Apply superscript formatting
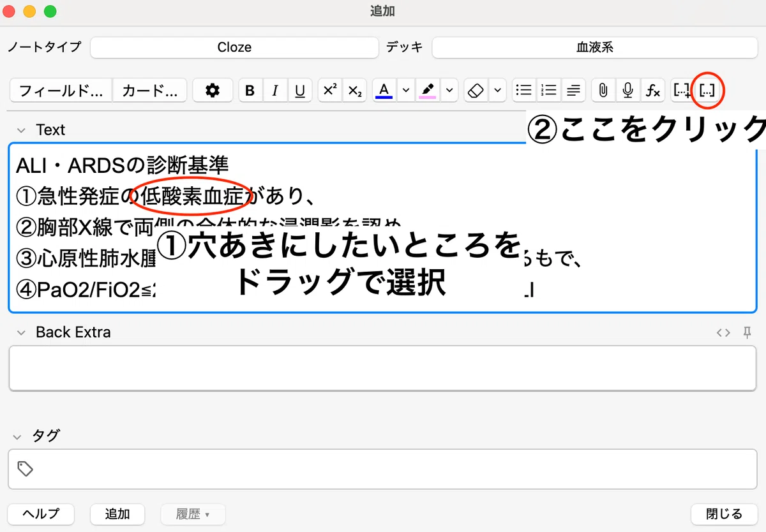 tap(329, 91)
